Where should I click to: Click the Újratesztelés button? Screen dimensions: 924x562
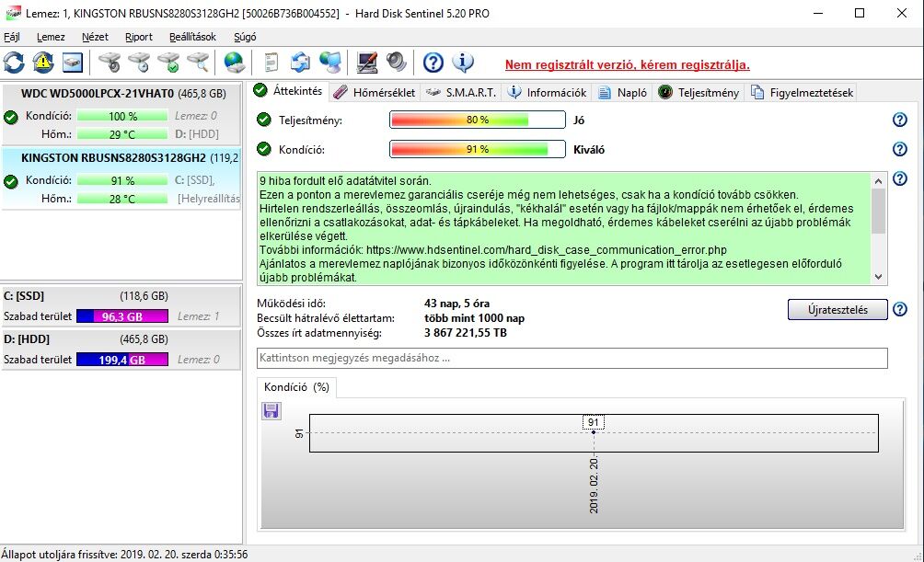coord(837,309)
